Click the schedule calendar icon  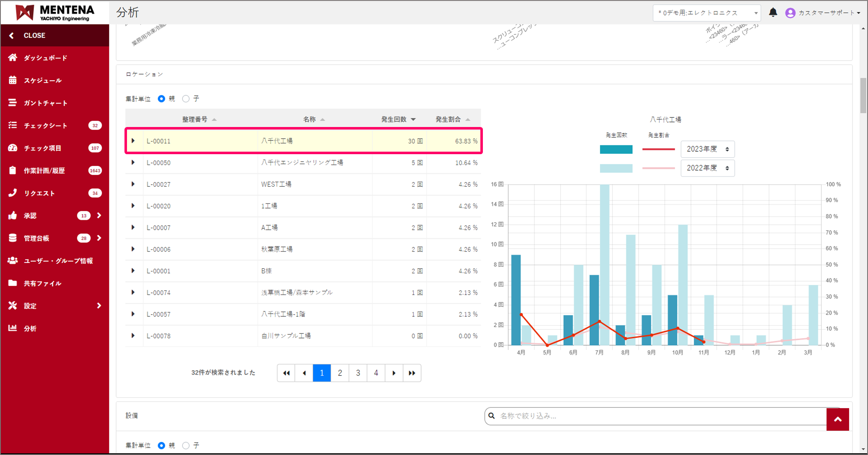point(13,80)
